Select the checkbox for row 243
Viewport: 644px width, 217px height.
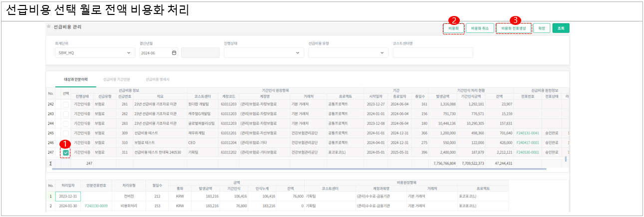click(66, 114)
